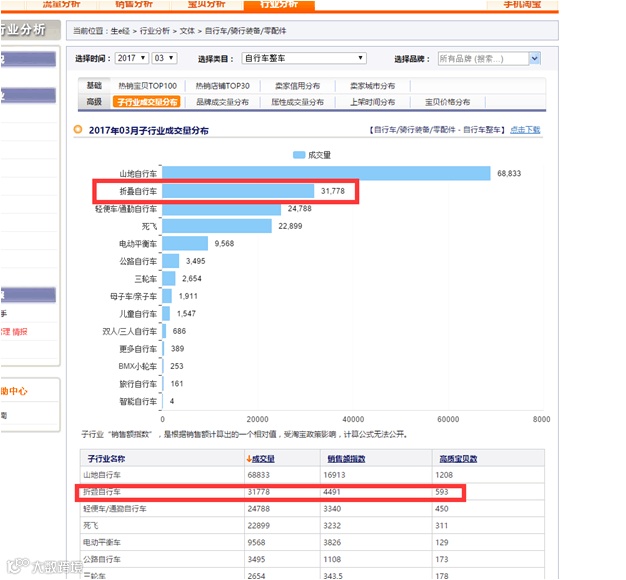Click the 母子车/亲子车 bar showing 1,911
Screen dimensions: 626x580
(167, 296)
